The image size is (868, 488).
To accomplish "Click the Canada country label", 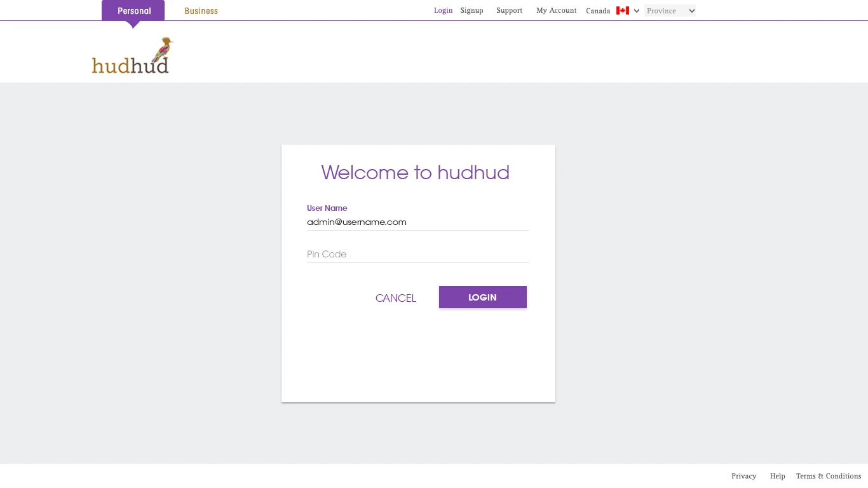I will (x=598, y=11).
